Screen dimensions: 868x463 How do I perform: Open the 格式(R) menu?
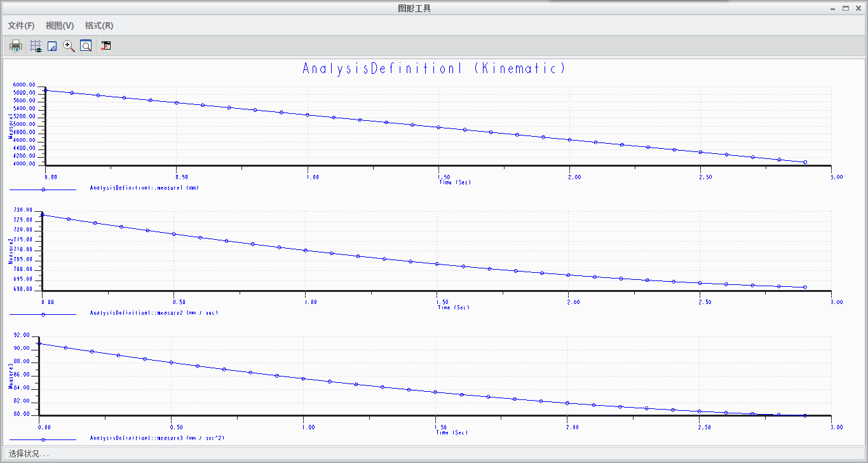[99, 25]
